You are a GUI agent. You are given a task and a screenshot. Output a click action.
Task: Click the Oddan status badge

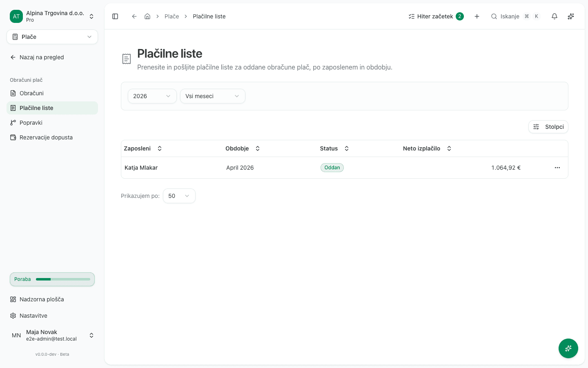pos(332,168)
